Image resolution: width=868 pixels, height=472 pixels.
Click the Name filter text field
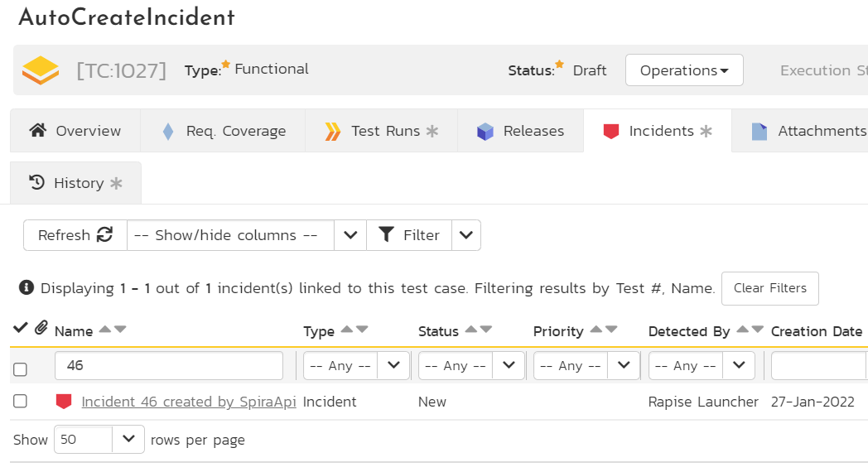click(169, 365)
